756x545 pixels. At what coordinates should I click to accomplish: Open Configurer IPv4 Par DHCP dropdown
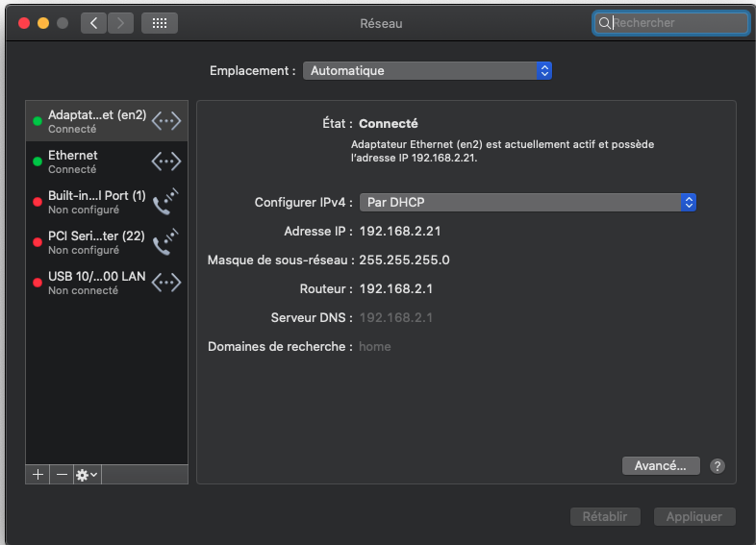click(527, 203)
